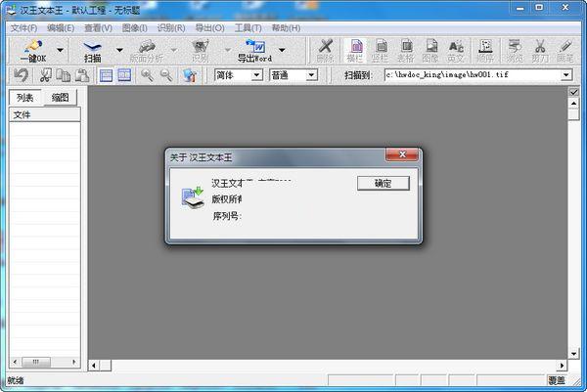The width and height of the screenshot is (587, 392).
Task: Click the file list scrollbar thumb
Action: pyautogui.click(x=36, y=362)
